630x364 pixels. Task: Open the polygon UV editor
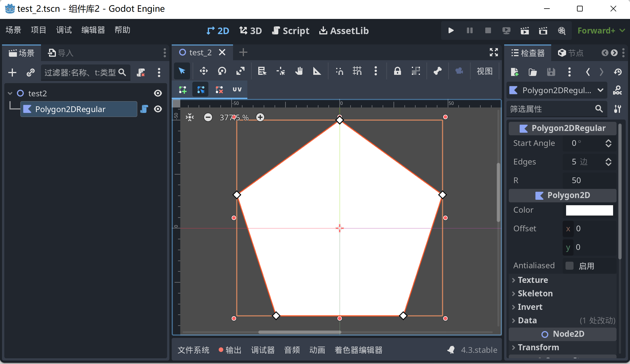(237, 89)
